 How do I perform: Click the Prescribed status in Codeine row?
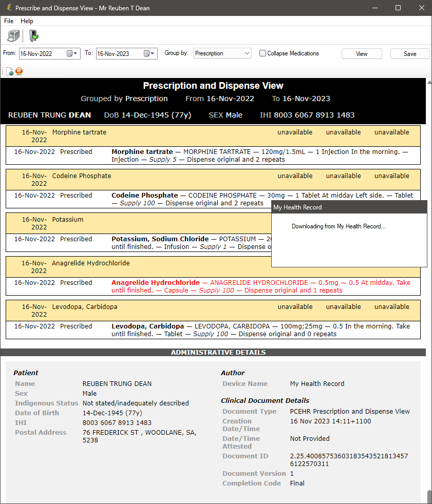pos(76,196)
